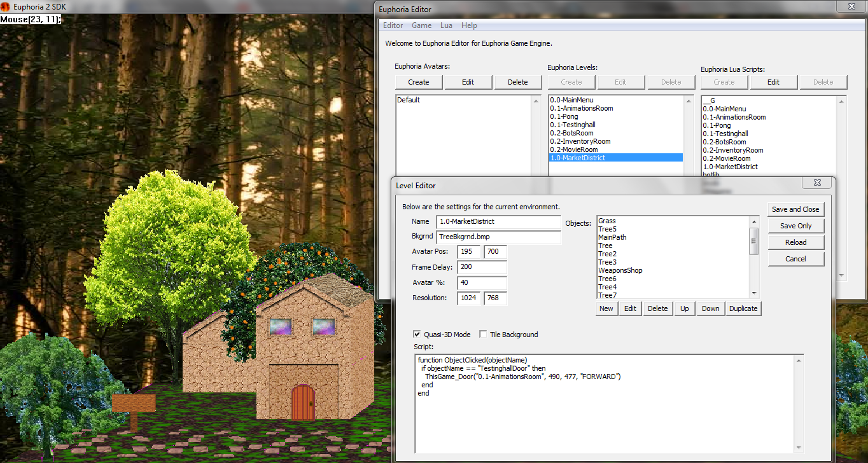The height and width of the screenshot is (463, 868).
Task: Select Grass in the Objects list
Action: click(673, 221)
